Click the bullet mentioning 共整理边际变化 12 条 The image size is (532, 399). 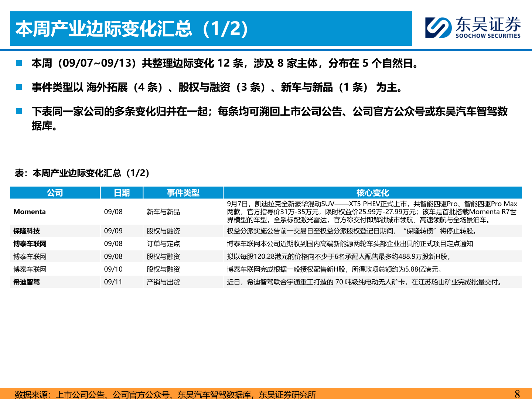coord(226,63)
